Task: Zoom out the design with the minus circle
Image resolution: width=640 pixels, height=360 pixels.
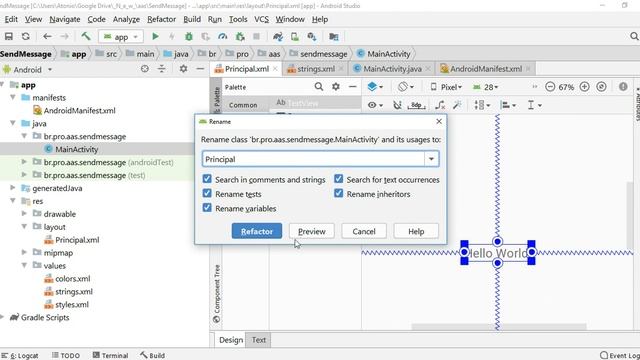Action: point(550,87)
